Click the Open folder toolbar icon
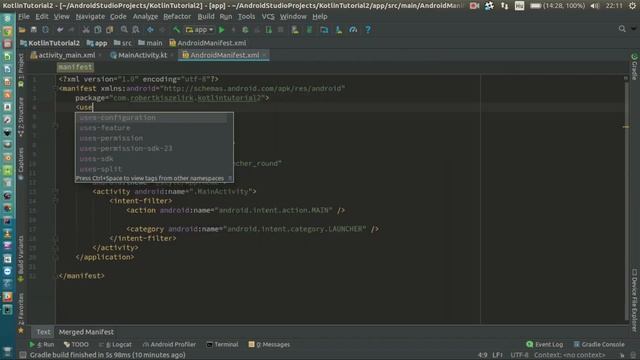This screenshot has height=360, width=640. pyautogui.click(x=22, y=30)
